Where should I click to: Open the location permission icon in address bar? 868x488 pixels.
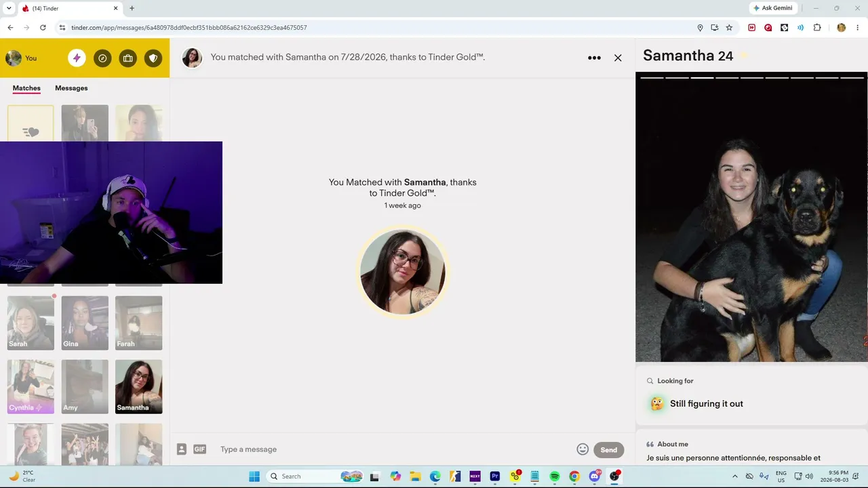click(700, 28)
